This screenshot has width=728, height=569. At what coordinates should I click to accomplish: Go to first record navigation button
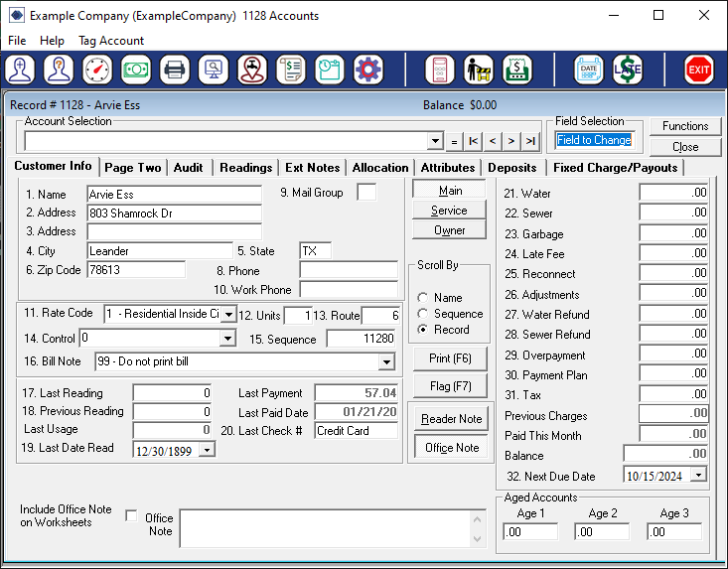tap(473, 141)
